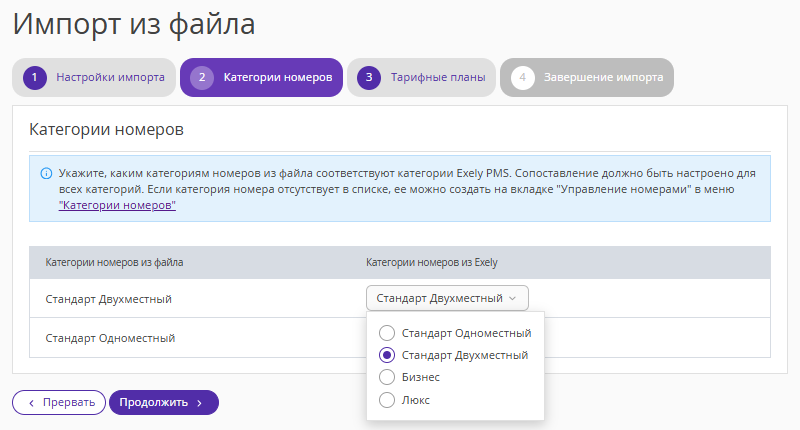Click the Продолжить button

(x=164, y=402)
